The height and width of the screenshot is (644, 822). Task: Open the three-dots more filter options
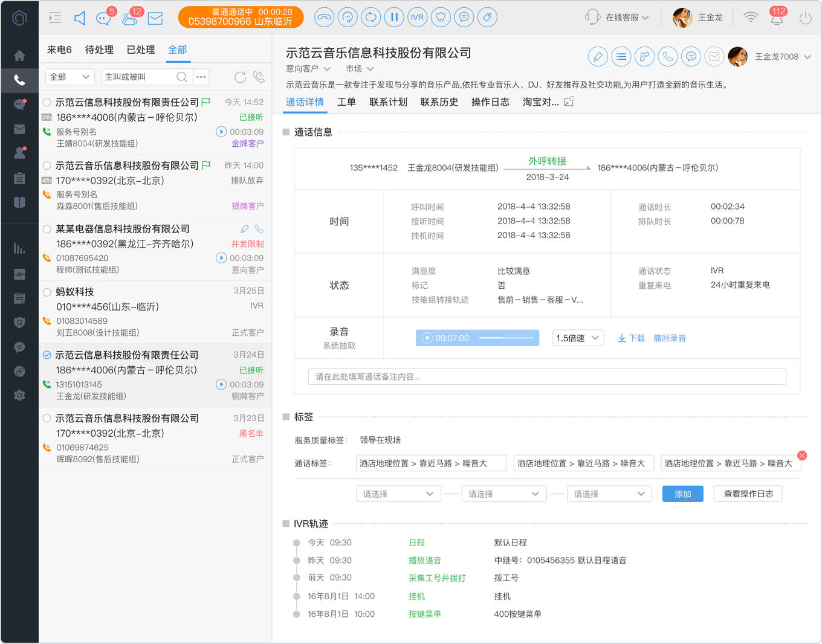click(201, 77)
